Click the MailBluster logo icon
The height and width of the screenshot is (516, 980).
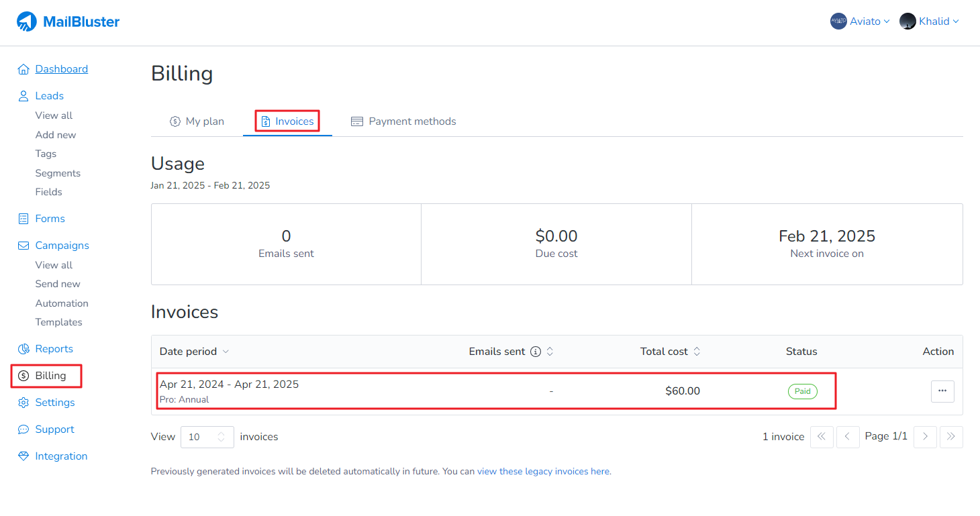pyautogui.click(x=27, y=21)
